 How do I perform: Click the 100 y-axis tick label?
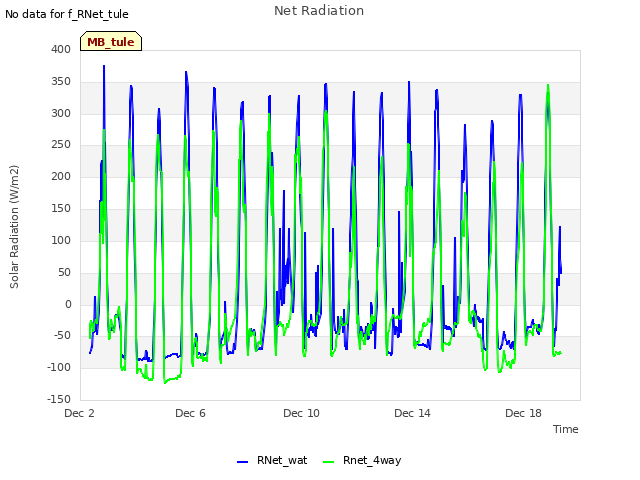pyautogui.click(x=61, y=240)
